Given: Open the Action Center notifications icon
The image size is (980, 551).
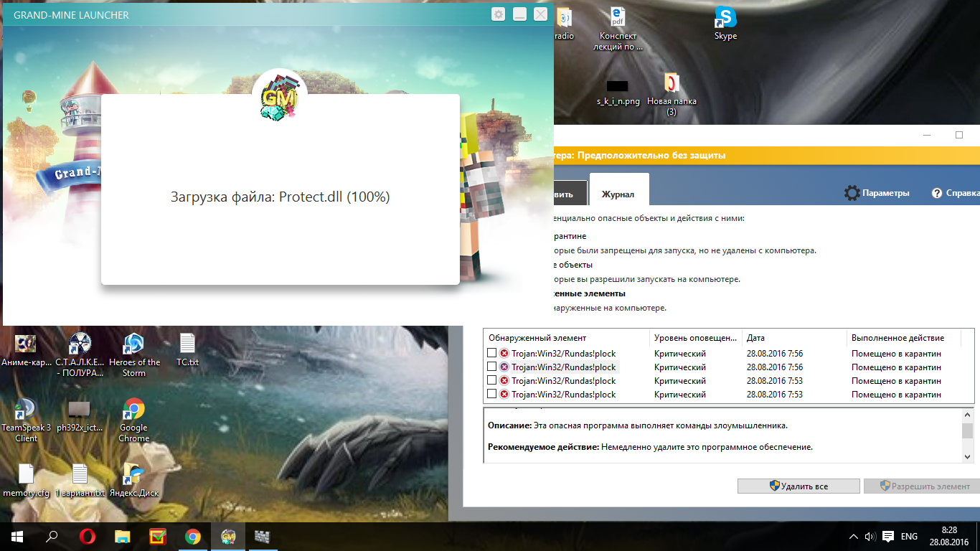Looking at the screenshot, I should click(x=888, y=537).
